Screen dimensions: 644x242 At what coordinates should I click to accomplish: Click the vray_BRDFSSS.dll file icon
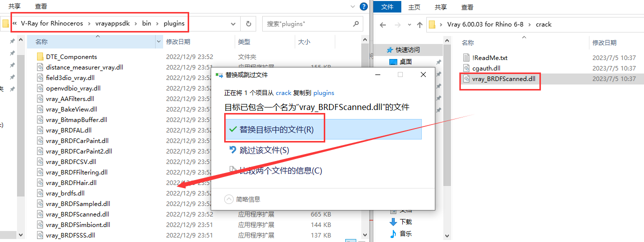[x=41, y=235]
